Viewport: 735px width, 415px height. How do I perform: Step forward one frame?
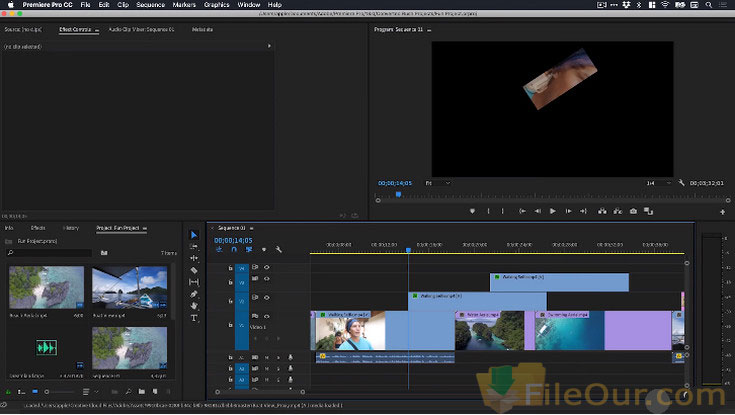click(x=568, y=211)
